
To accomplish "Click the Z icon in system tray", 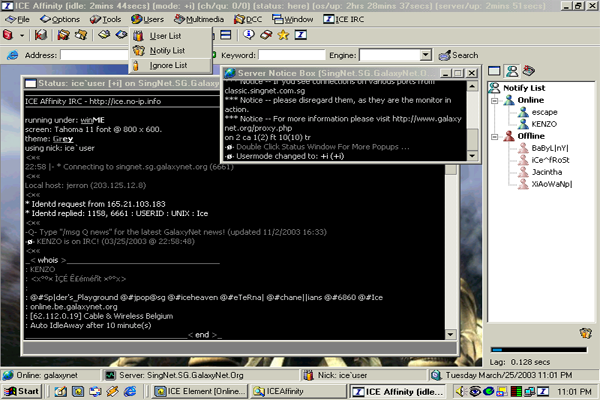I will pyautogui.click(x=543, y=391).
